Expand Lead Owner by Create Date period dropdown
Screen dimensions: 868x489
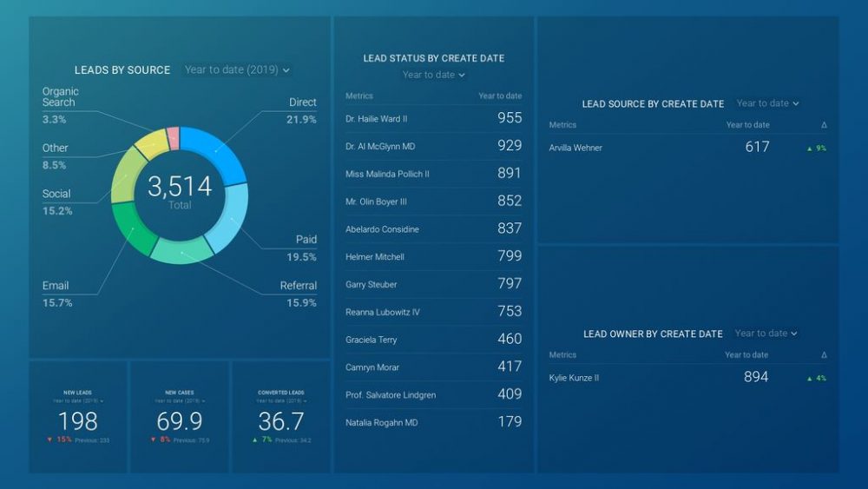pos(766,334)
